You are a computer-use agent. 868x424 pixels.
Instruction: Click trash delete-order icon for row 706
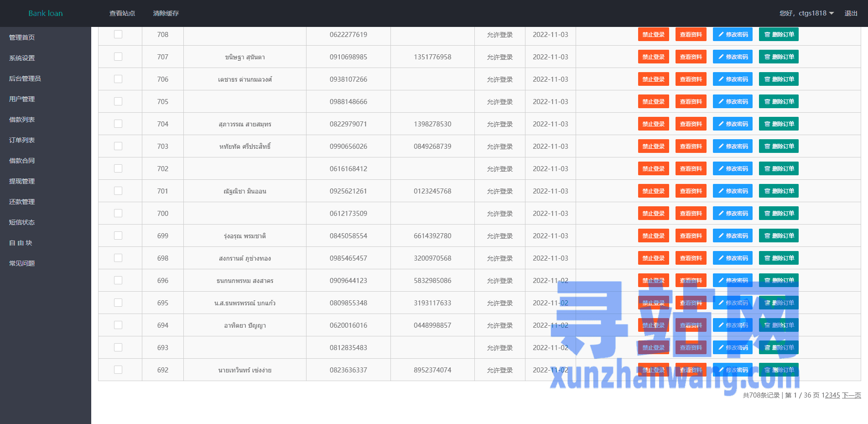point(767,79)
